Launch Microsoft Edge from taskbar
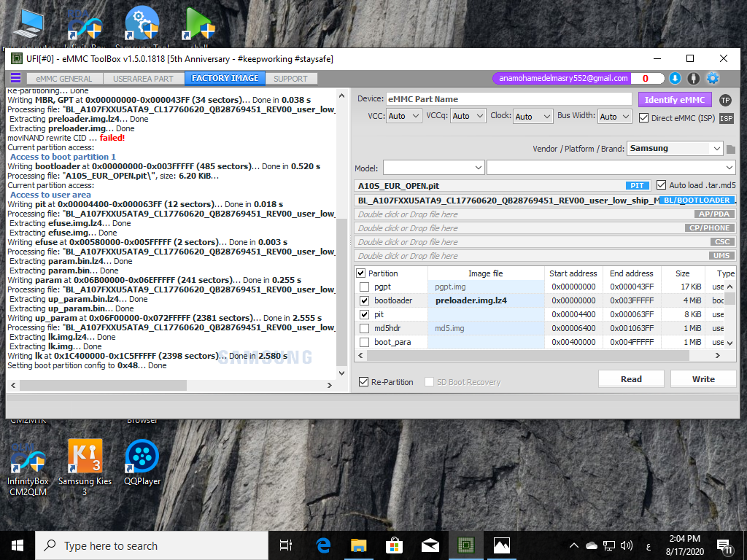 click(x=323, y=545)
